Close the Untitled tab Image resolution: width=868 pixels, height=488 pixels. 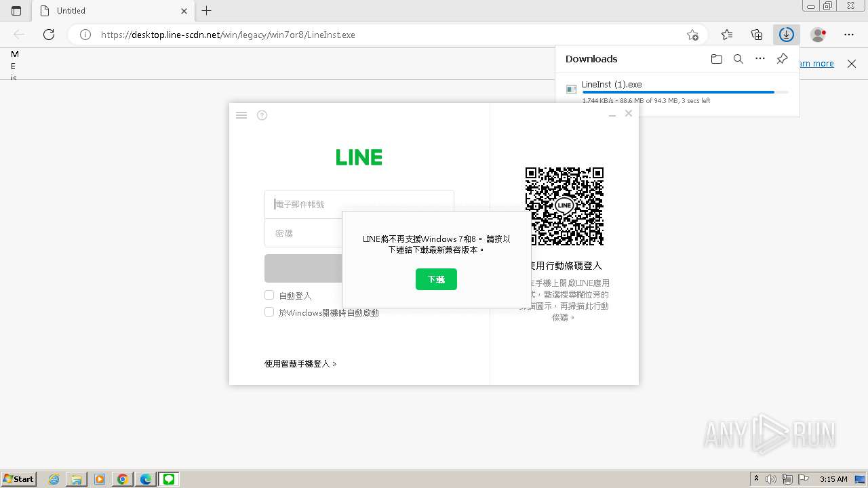click(x=184, y=11)
